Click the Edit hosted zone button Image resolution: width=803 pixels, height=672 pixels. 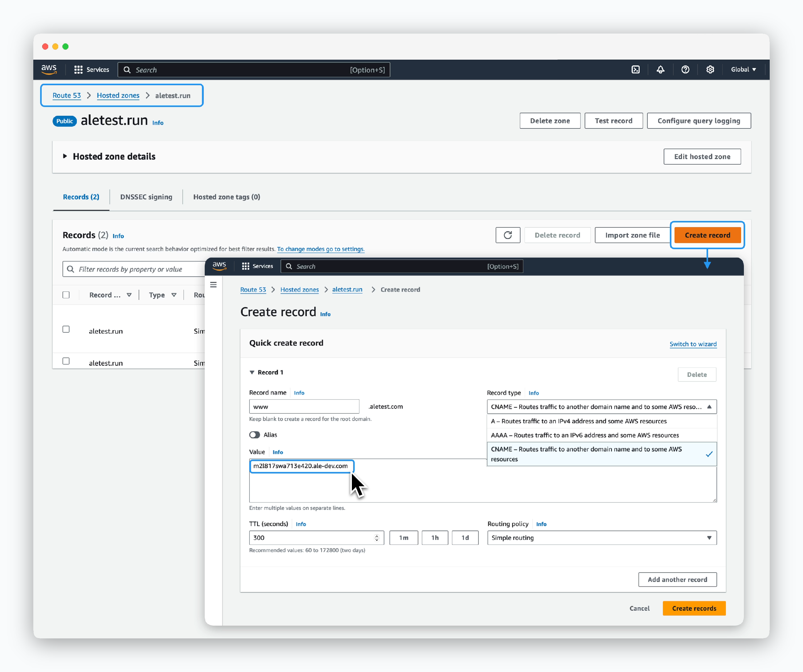point(702,156)
